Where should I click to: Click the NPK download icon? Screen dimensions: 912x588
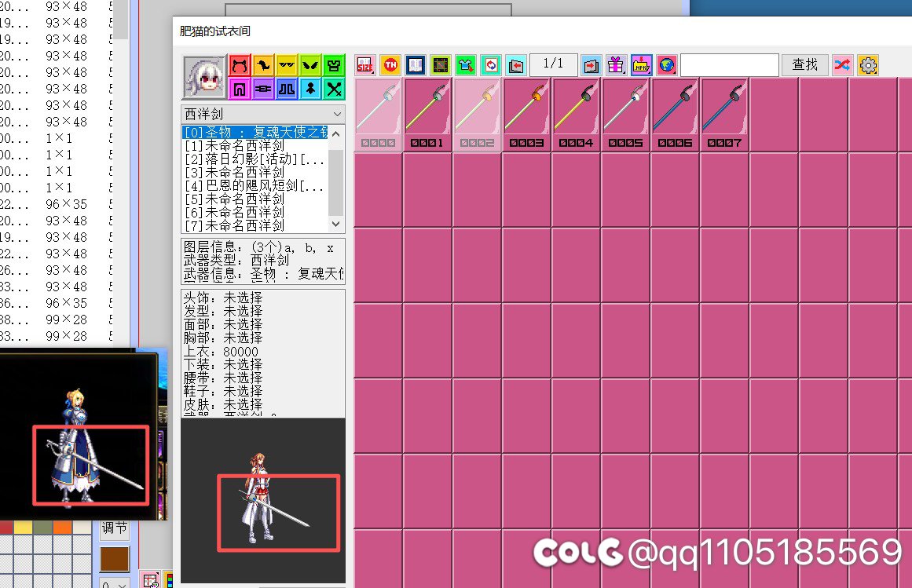pyautogui.click(x=641, y=65)
